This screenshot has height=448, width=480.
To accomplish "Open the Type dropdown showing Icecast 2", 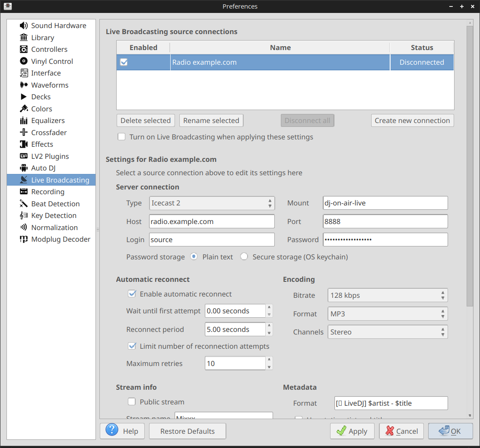I will pos(212,203).
